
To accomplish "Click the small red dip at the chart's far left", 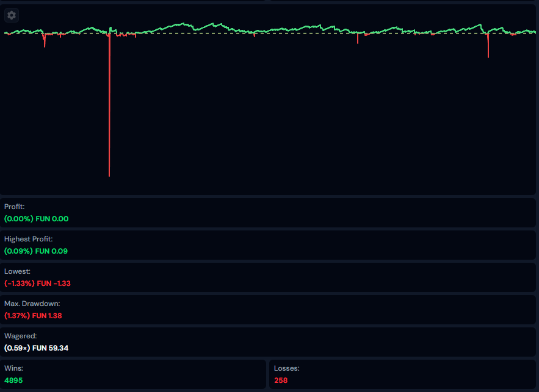I will pyautogui.click(x=45, y=41).
